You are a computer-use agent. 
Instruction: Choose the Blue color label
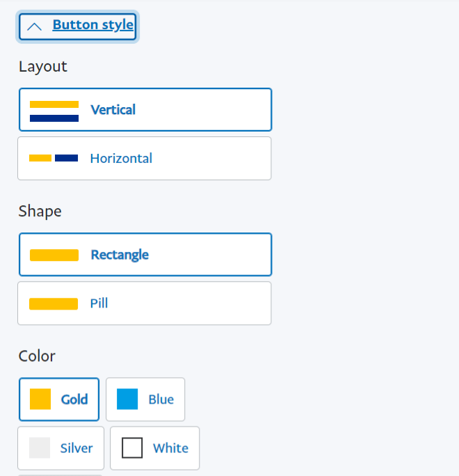click(161, 399)
